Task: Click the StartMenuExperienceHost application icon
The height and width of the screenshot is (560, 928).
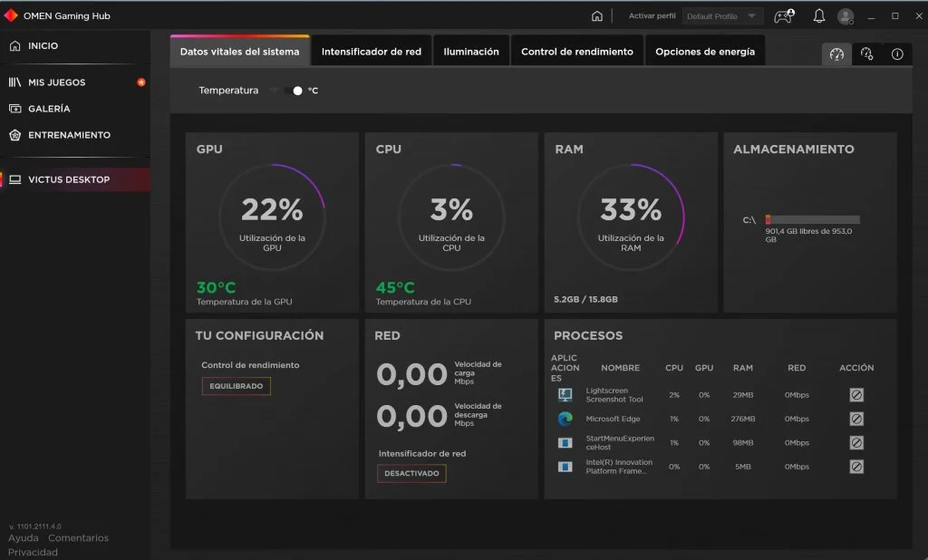Action: pos(565,443)
